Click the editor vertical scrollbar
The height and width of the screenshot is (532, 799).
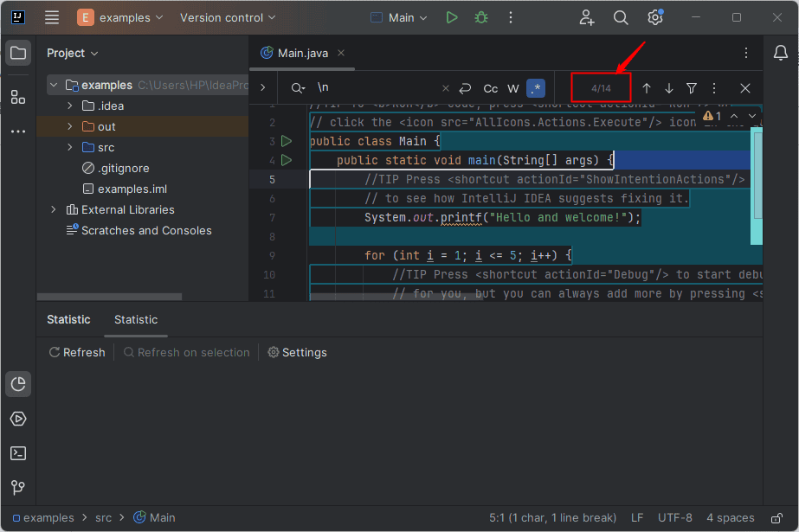[x=757, y=176]
